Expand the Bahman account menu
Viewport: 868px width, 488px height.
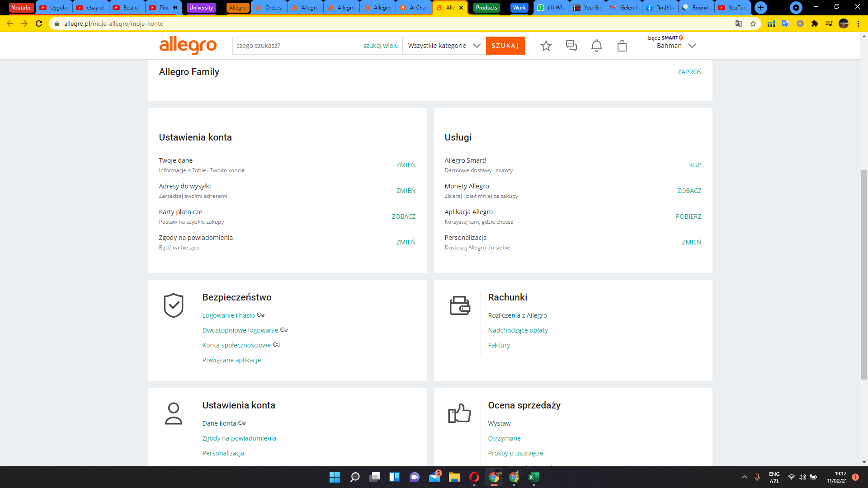coord(675,46)
